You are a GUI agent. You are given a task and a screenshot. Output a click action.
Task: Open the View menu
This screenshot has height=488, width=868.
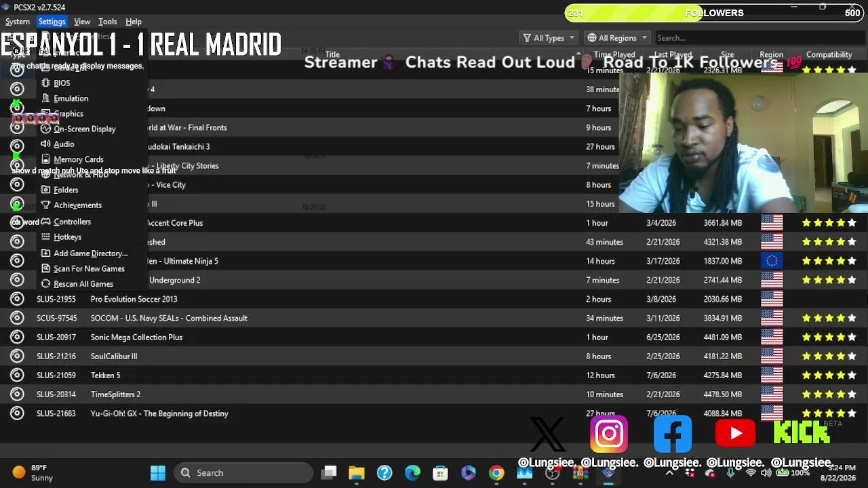pos(82,22)
